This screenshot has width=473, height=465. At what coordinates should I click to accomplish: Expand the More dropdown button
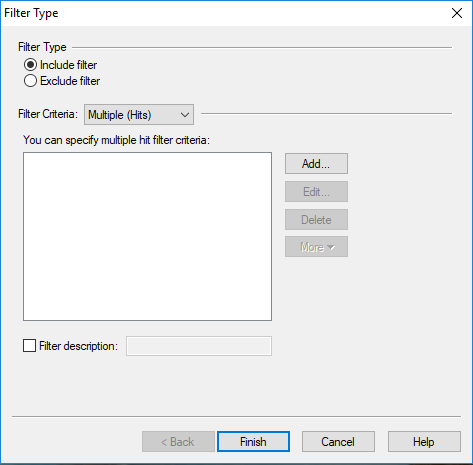coord(316,247)
